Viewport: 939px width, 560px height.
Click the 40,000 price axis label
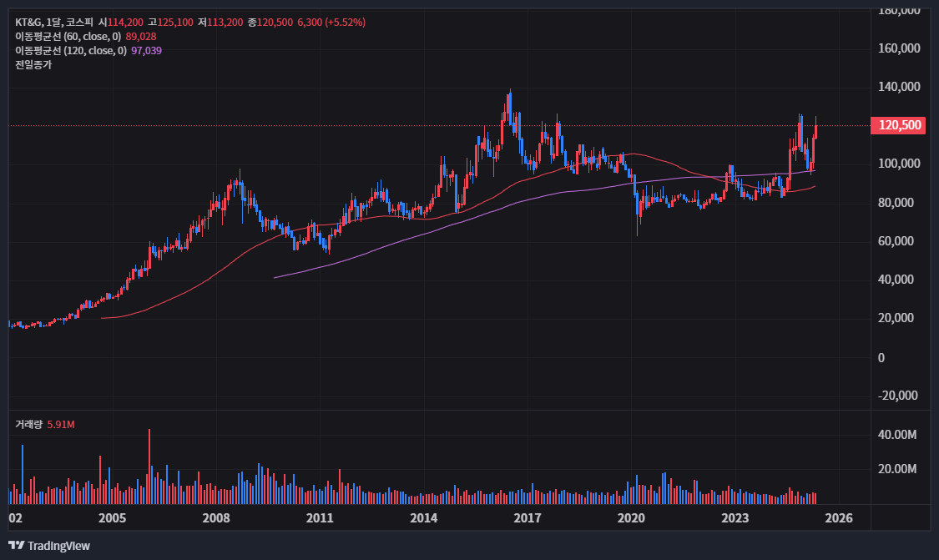[x=896, y=279]
